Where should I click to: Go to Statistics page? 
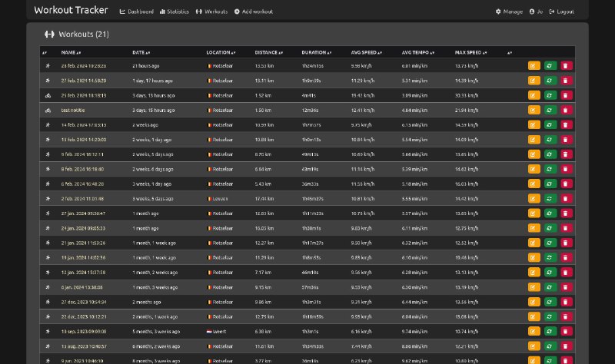(x=175, y=12)
